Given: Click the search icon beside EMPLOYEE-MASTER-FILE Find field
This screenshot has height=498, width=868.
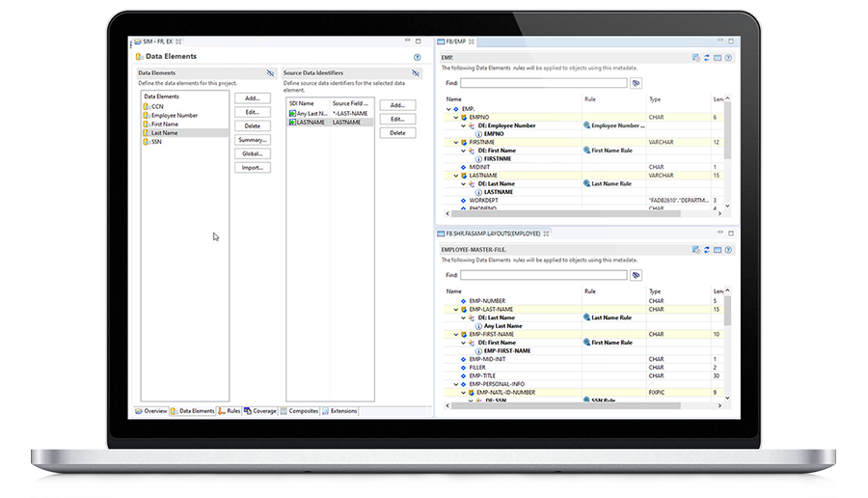Looking at the screenshot, I should click(636, 275).
